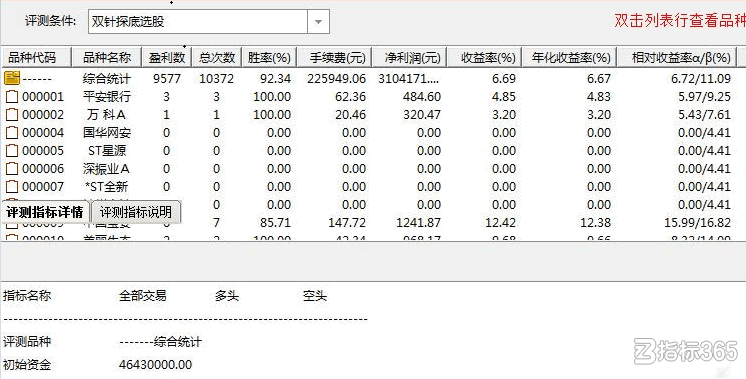Click net profit value 1241.87
This screenshot has width=746, height=379.
click(x=419, y=223)
